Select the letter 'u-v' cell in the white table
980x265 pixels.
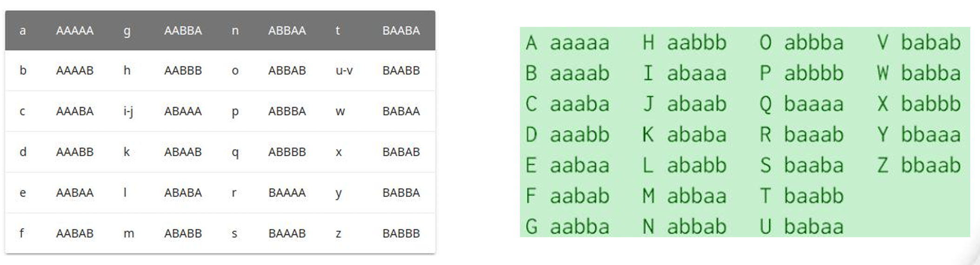tap(344, 71)
